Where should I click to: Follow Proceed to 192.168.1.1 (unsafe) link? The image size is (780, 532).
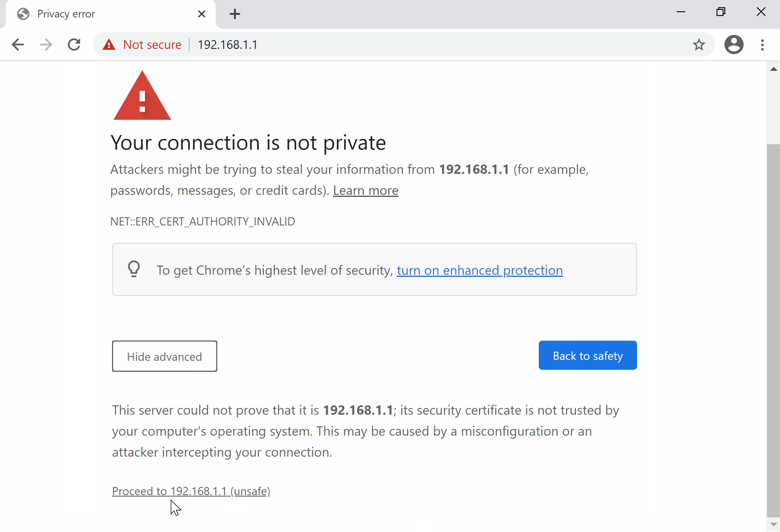click(191, 491)
